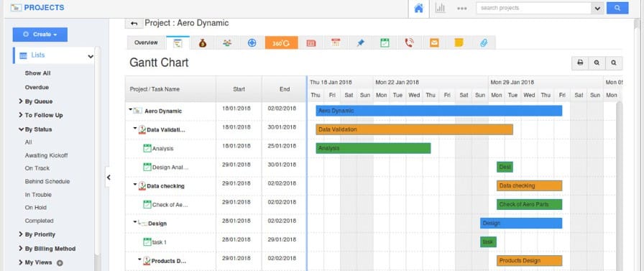The width and height of the screenshot is (644, 271).
Task: Go to the home icon in the header
Action: pos(418,8)
